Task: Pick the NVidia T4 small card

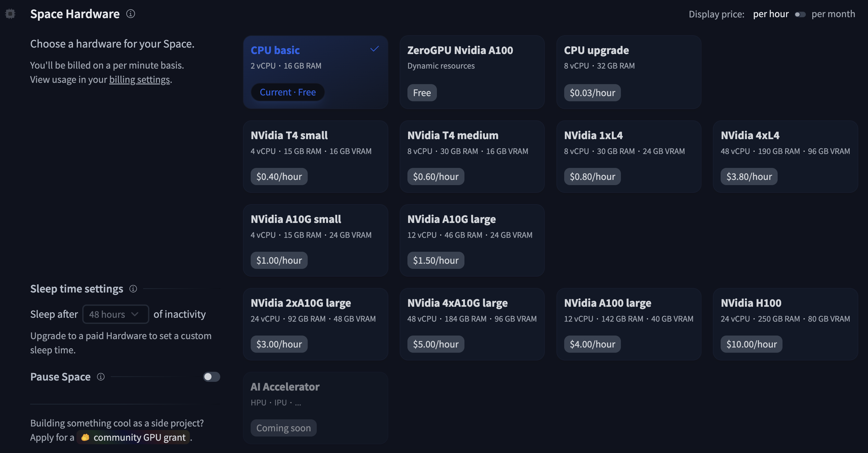Action: (x=315, y=157)
